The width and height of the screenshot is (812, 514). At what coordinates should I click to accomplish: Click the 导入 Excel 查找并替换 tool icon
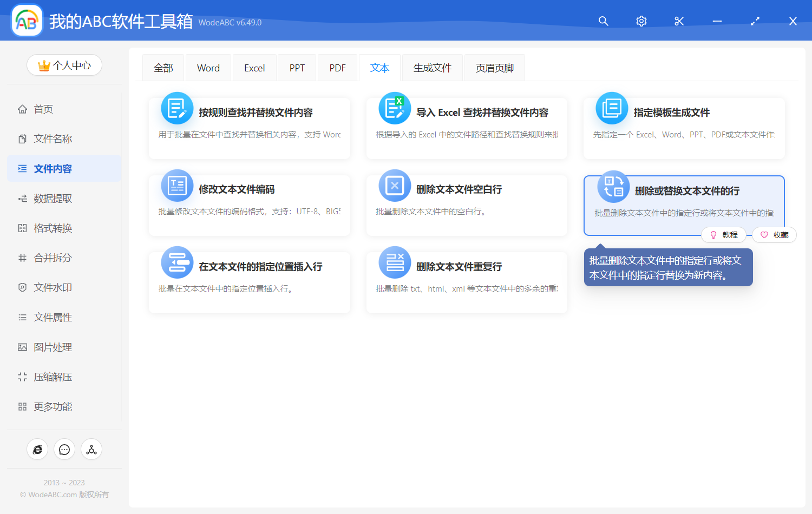pos(395,108)
